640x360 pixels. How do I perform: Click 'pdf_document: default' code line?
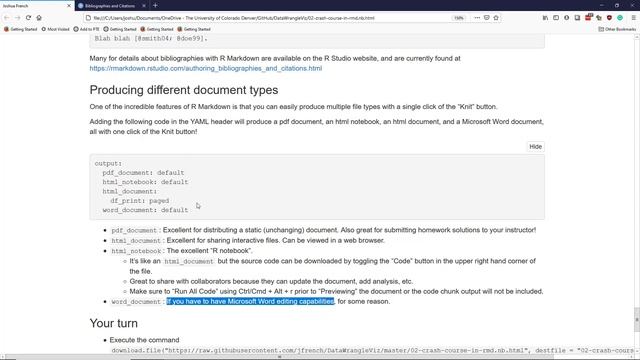click(x=143, y=173)
